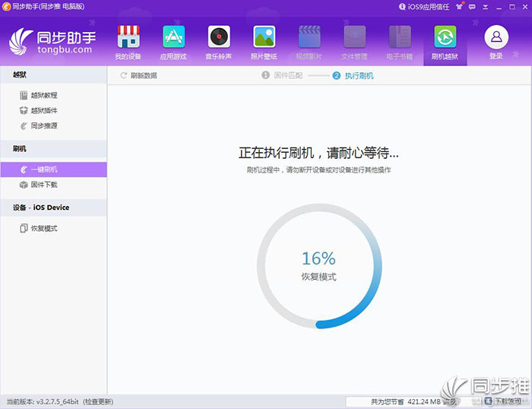Go to step 1 固件匹配
Viewport: 532px width, 409px height.
click(282, 75)
